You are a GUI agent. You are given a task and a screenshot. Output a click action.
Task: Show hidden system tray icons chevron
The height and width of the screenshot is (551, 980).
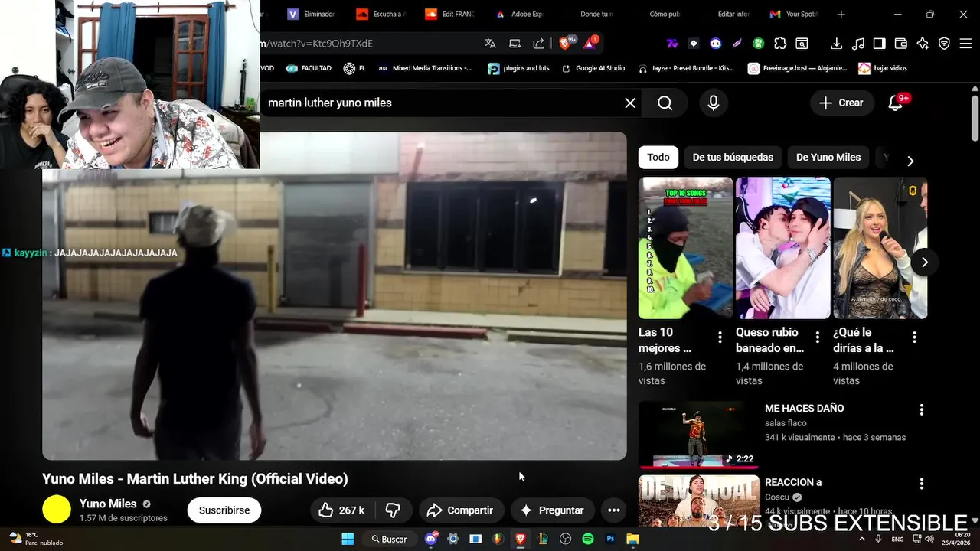862,539
